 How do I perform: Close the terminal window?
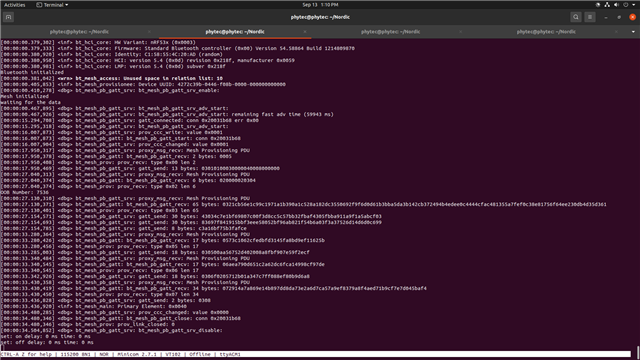(632, 17)
